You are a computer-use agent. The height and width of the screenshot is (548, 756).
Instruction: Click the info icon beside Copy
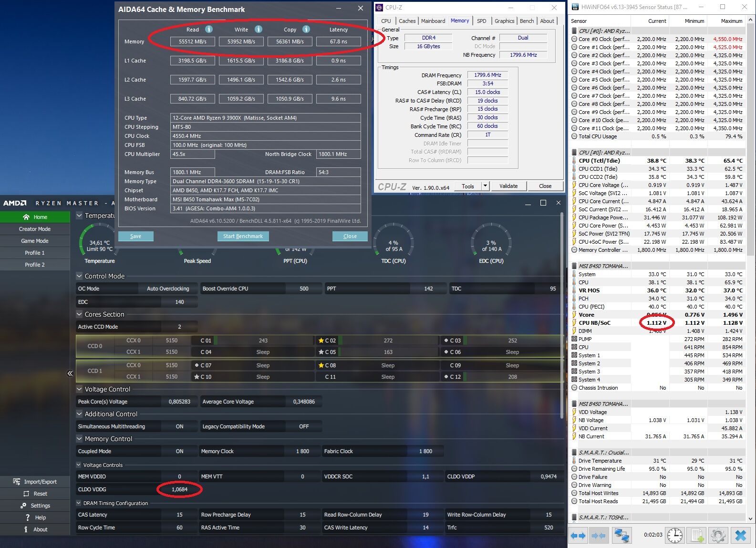click(x=306, y=29)
